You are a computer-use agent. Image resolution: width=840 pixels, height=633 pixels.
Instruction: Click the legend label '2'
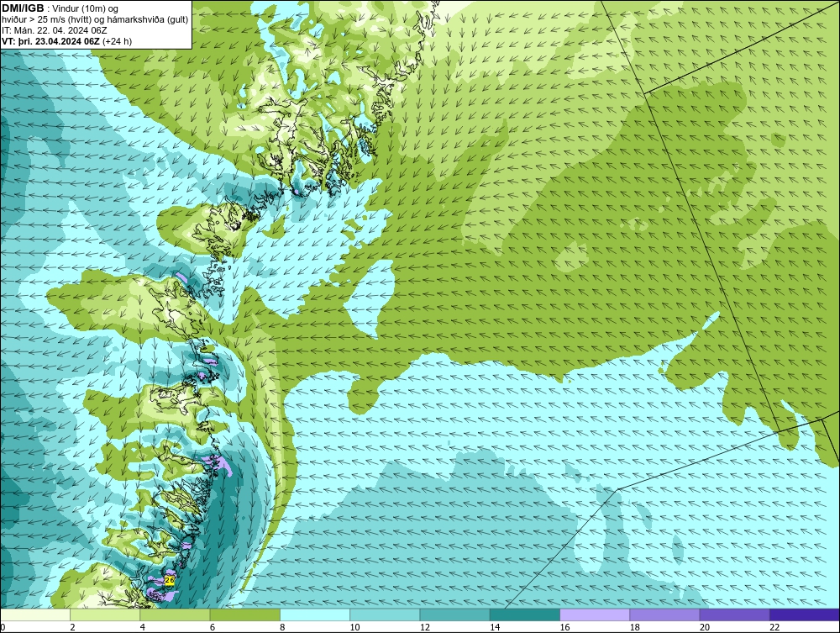(72, 627)
